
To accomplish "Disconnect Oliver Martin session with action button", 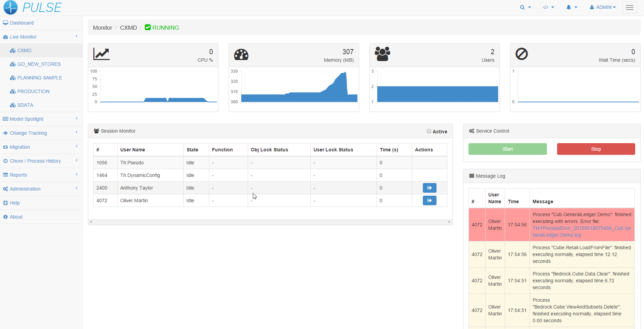I will coord(429,200).
